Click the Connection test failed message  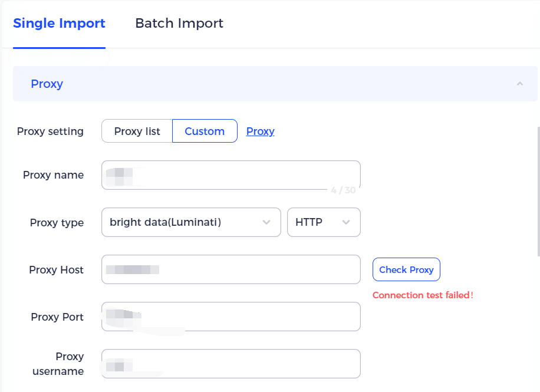[x=423, y=295]
